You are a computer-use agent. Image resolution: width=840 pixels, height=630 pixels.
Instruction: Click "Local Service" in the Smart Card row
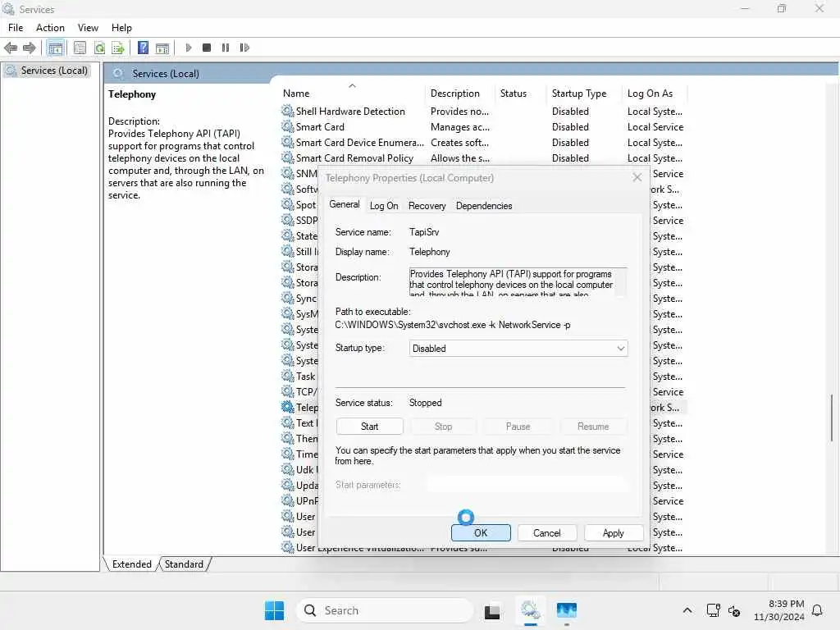tap(655, 127)
